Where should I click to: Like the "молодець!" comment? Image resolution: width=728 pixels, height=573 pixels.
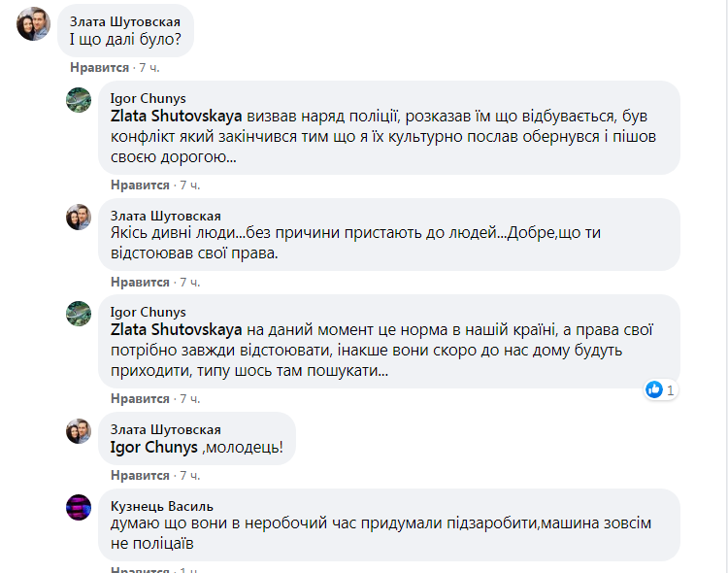click(x=139, y=475)
